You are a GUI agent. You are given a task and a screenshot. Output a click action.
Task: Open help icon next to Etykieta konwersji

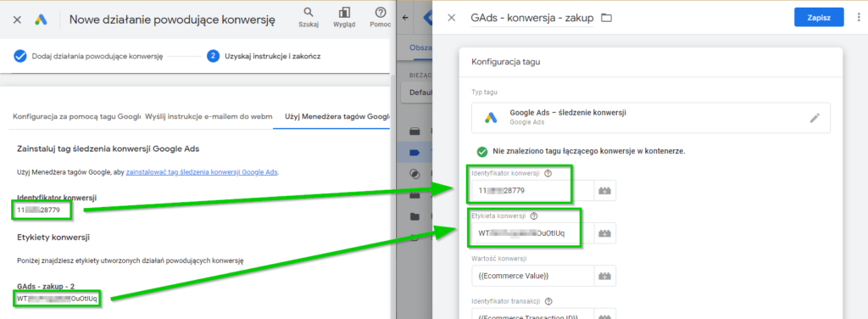pos(534,216)
